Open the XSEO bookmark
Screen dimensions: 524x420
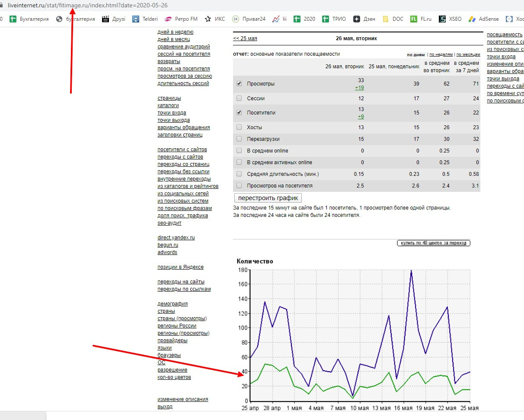pos(450,19)
